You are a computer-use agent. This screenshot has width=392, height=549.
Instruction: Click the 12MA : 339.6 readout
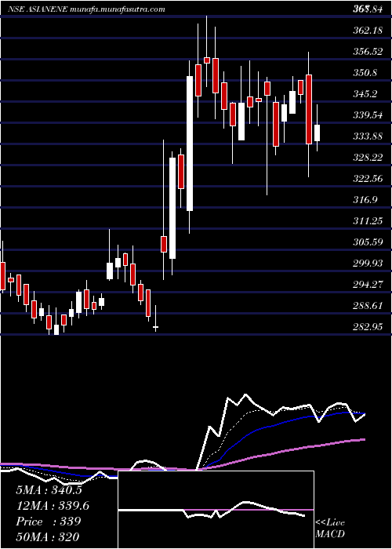pyautogui.click(x=53, y=506)
